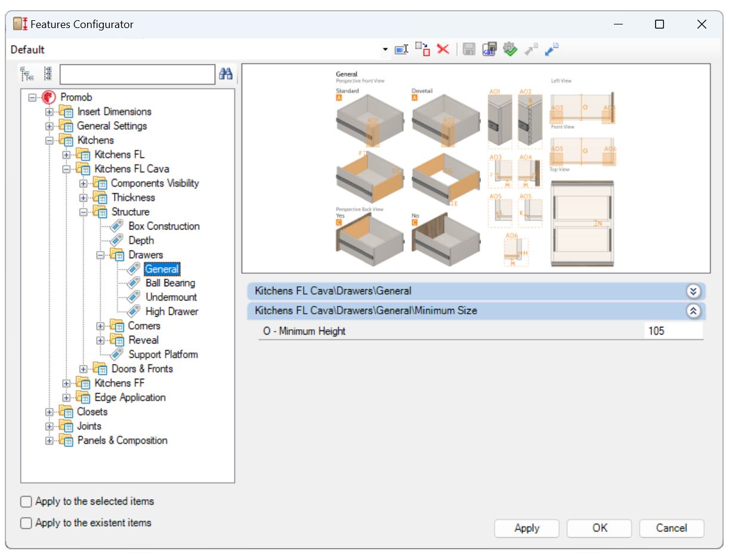Image resolution: width=732 pixels, height=560 pixels.
Task: Click the OK button
Action: (x=600, y=528)
